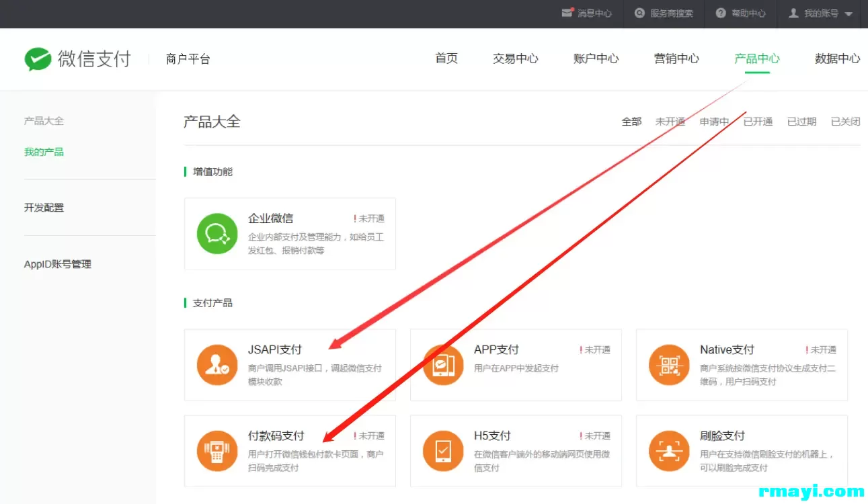Click the APP支付 orange phone icon
This screenshot has width=868, height=504.
[x=443, y=365]
